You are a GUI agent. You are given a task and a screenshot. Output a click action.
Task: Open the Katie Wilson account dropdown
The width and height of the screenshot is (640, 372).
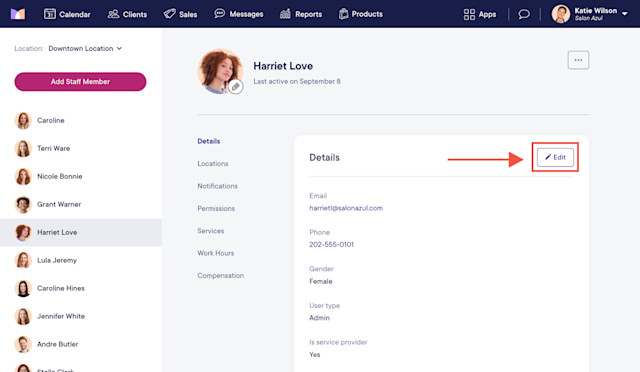590,14
